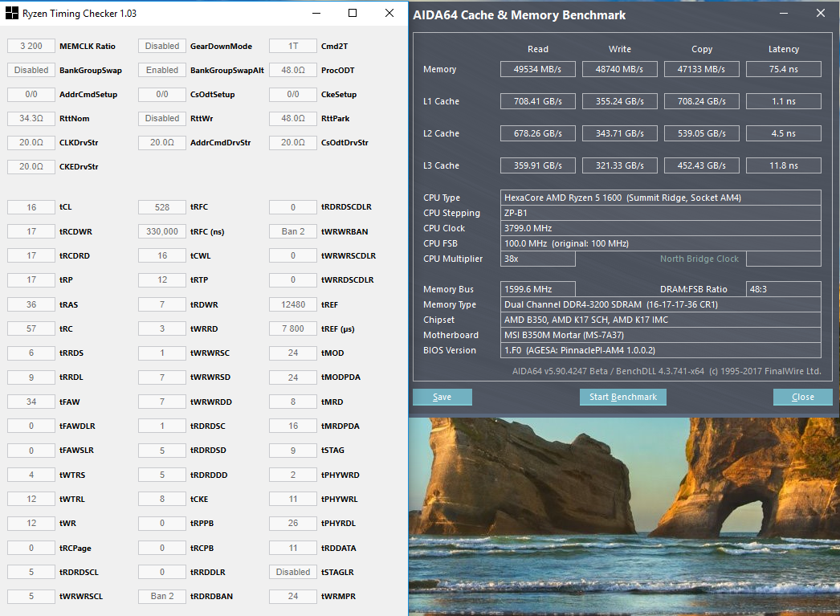The height and width of the screenshot is (616, 840).
Task: Minimize the AIDA64 benchmark window
Action: pyautogui.click(x=783, y=14)
